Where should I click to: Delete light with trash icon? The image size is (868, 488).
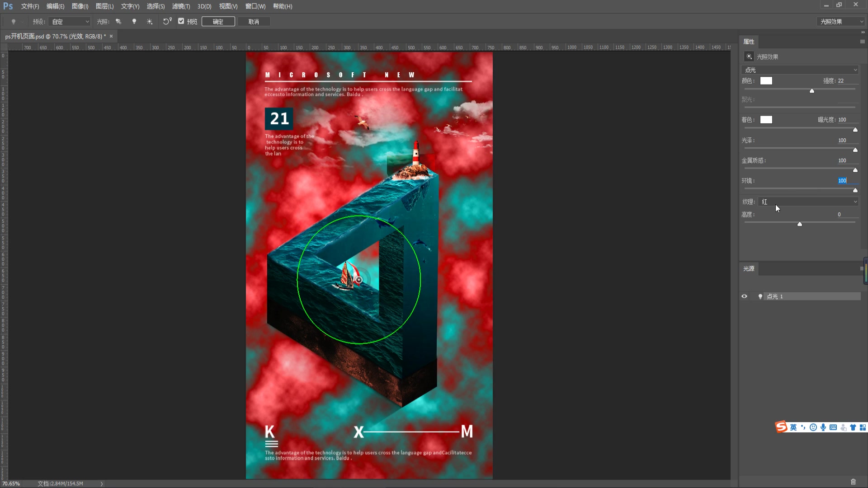(853, 482)
